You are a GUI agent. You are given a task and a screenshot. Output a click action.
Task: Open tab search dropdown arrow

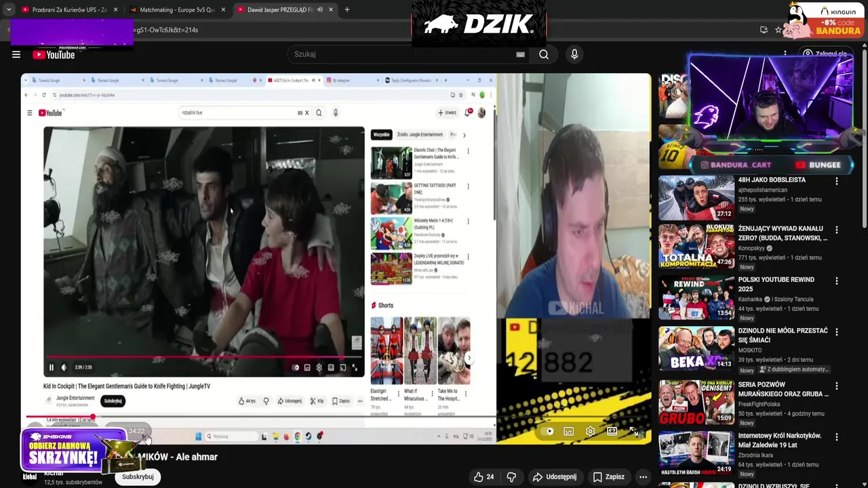(x=9, y=9)
